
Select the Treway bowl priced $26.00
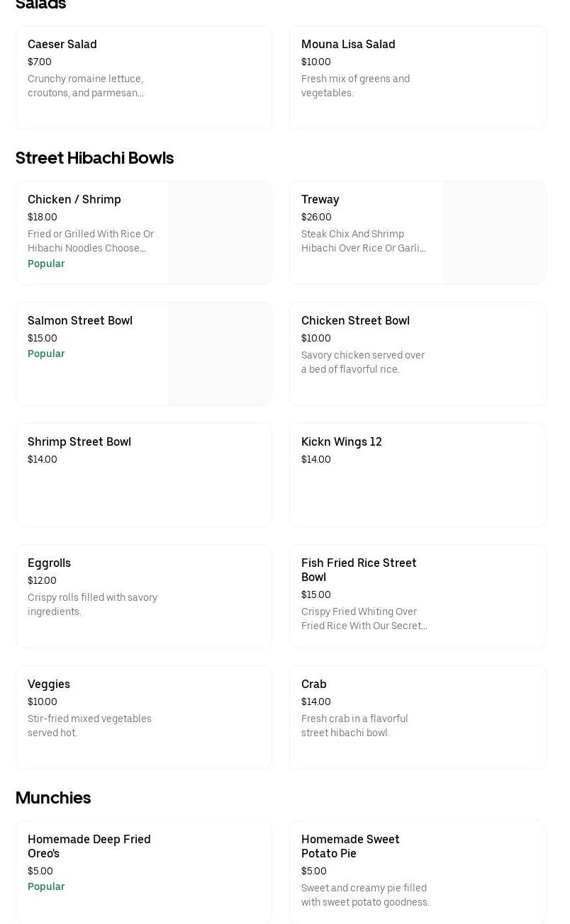point(367,232)
